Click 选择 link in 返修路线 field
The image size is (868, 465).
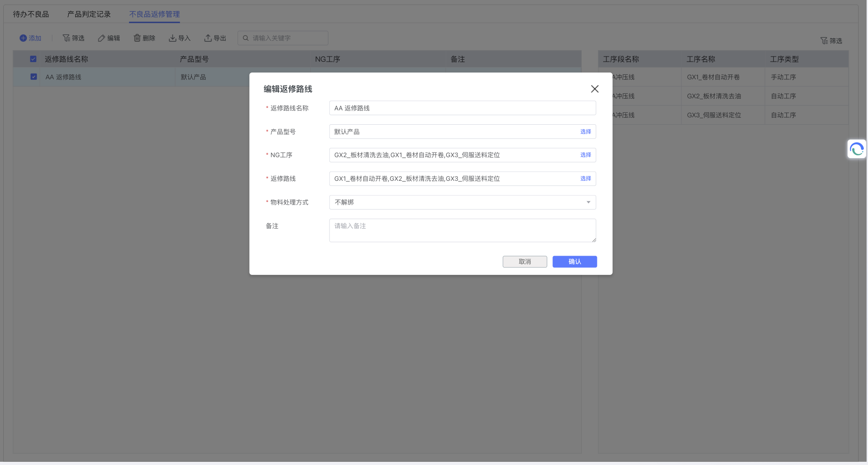click(x=585, y=178)
